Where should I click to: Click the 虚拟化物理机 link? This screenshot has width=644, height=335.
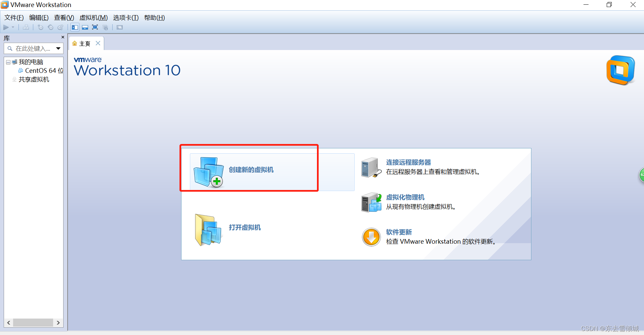[x=405, y=197]
